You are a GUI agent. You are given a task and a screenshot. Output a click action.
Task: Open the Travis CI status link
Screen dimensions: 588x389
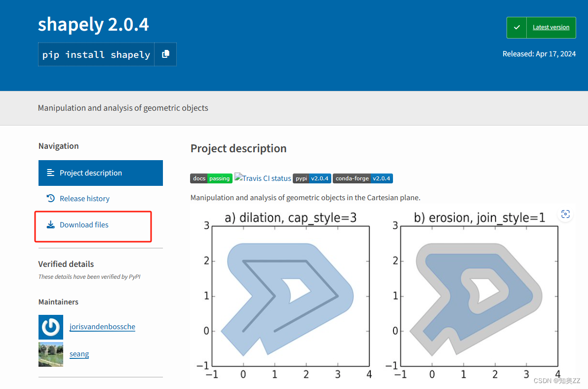point(263,178)
